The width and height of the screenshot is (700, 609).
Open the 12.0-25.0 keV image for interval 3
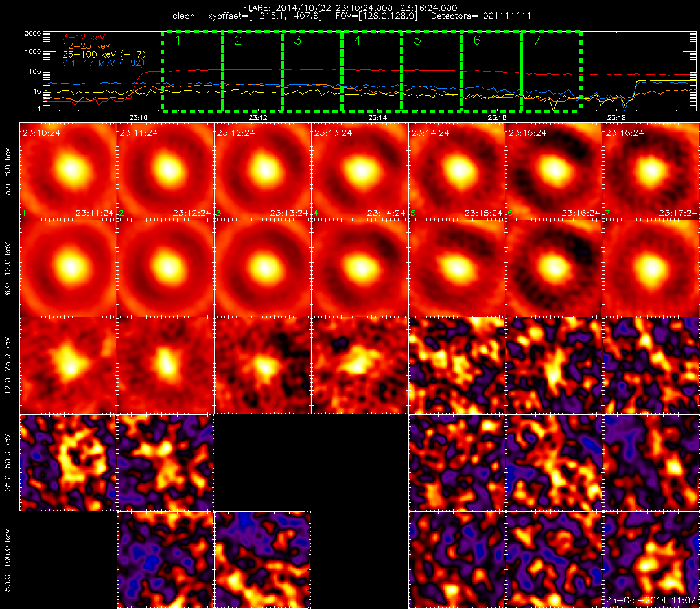click(x=262, y=366)
